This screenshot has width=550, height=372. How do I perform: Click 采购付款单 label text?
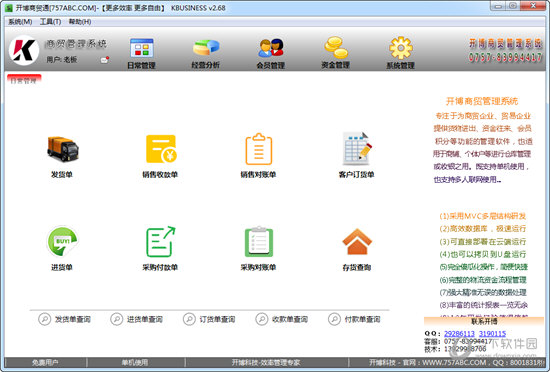point(160,268)
